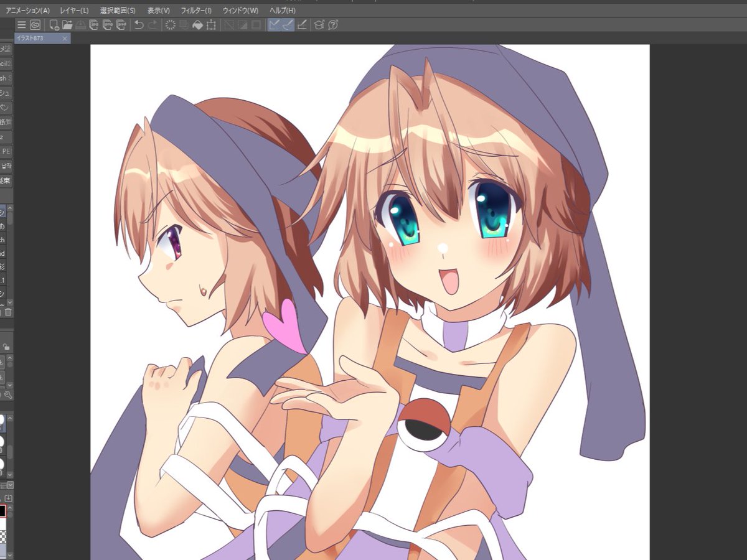Click down arrow below the brush size presets
The image size is (747, 560).
coord(10,475)
